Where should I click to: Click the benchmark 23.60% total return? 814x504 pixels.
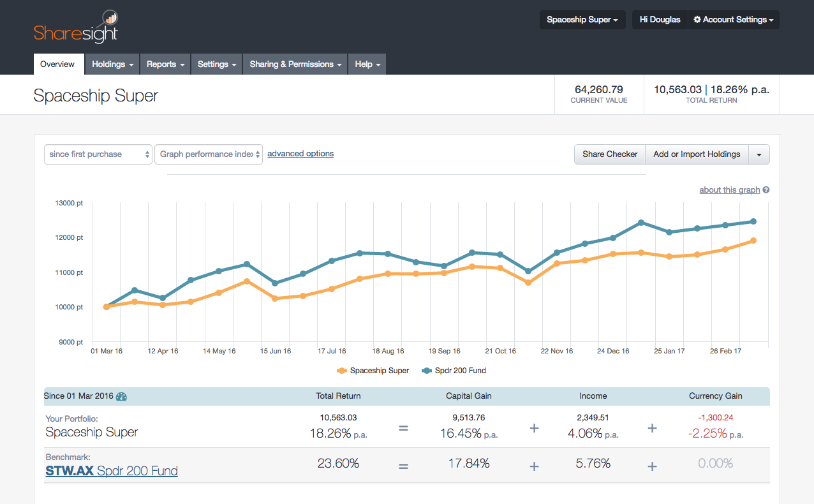tap(338, 464)
